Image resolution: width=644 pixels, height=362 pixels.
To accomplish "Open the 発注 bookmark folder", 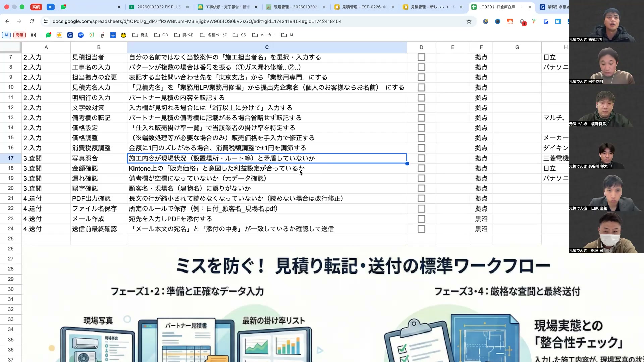I will coord(140,35).
